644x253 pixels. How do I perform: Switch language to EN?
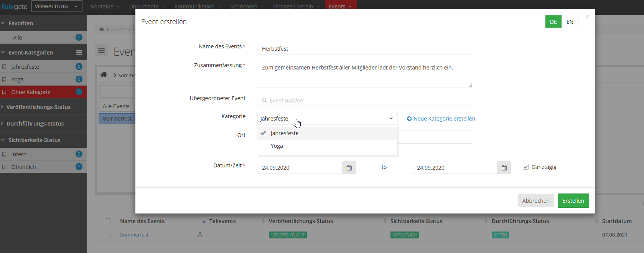point(570,22)
